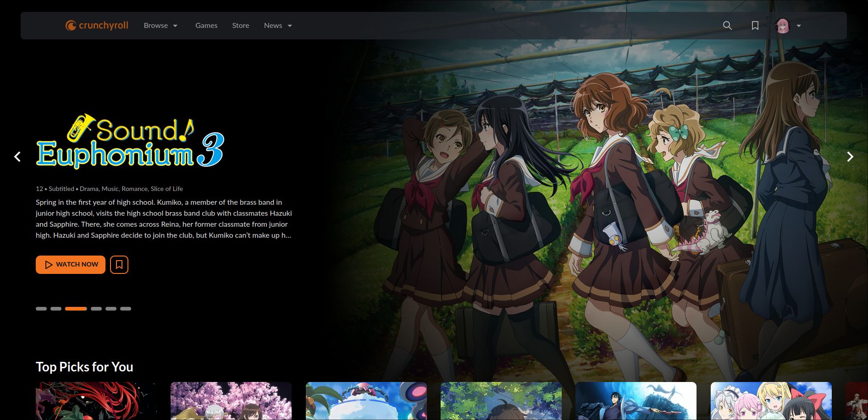Image resolution: width=868 pixels, height=420 pixels.
Task: Select the active third carousel indicator
Action: 76,309
